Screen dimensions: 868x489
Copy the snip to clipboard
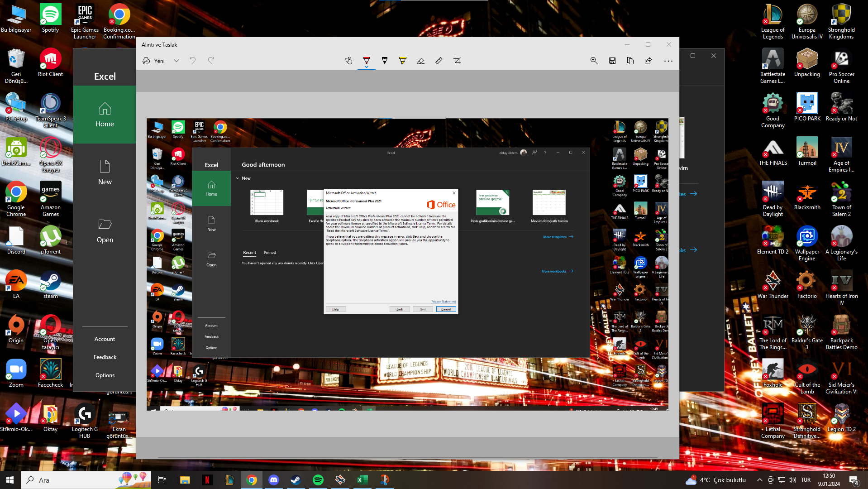coord(630,61)
